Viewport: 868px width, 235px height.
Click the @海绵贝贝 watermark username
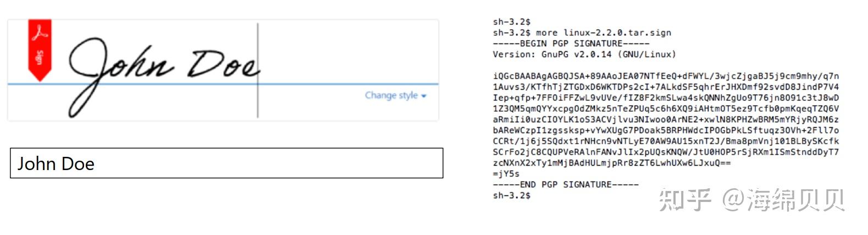783,199
